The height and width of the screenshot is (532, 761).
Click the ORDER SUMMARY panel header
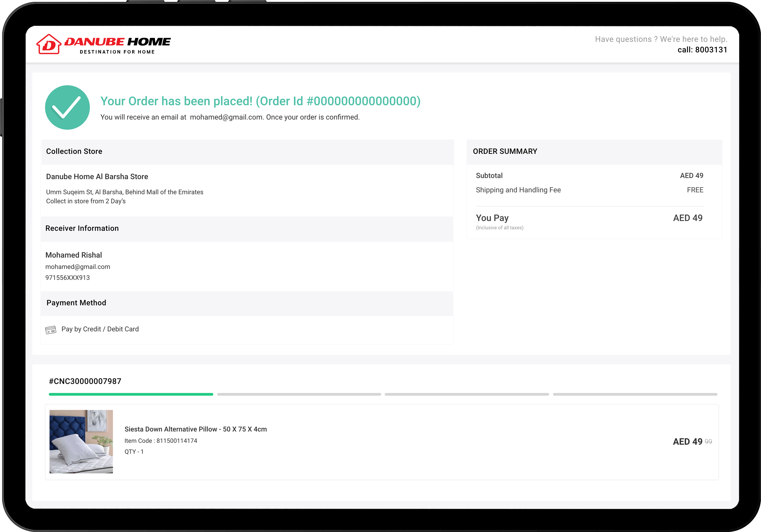[505, 151]
